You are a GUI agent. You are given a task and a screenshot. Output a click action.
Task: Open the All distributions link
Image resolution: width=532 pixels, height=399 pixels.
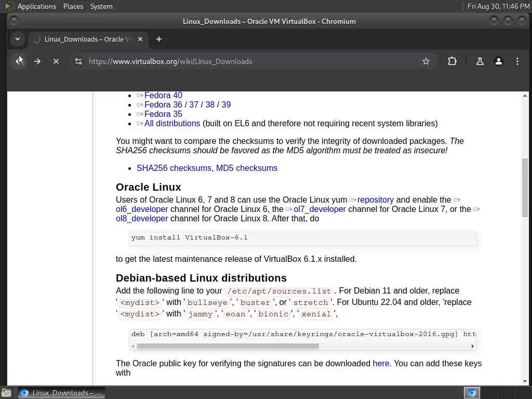(x=172, y=123)
